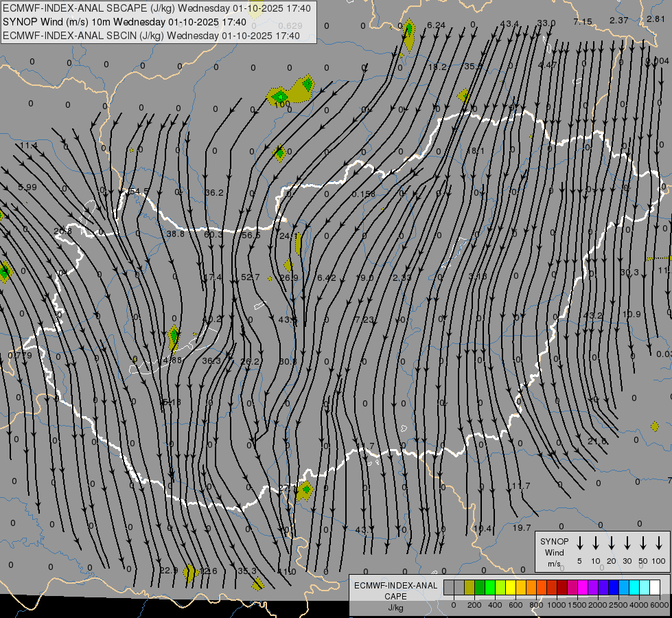Screen dimensions: 672x618
Task: Click the 5.99 value on the left
Action: point(27,187)
